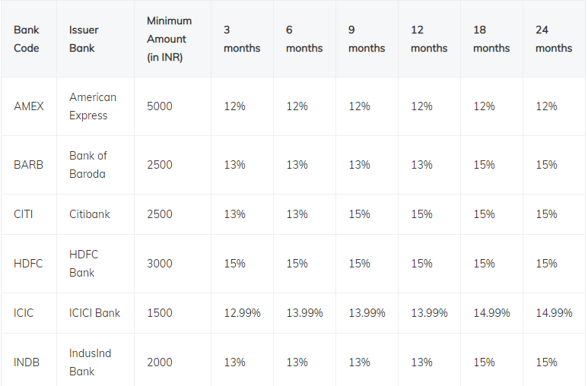Click the INDB bank code cell
588x386 pixels.
[27, 362]
